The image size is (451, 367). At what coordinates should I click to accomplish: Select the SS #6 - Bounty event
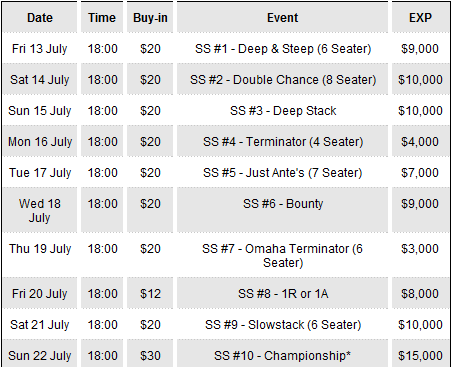pos(283,204)
